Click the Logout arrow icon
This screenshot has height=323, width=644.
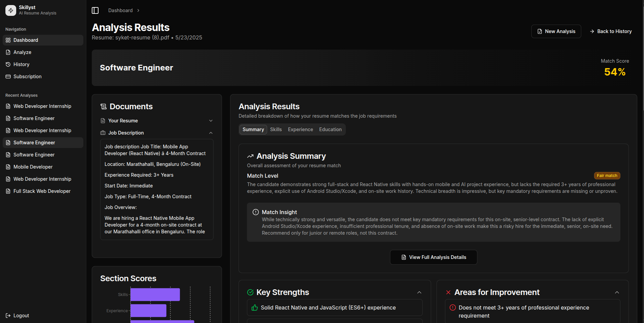click(x=8, y=316)
